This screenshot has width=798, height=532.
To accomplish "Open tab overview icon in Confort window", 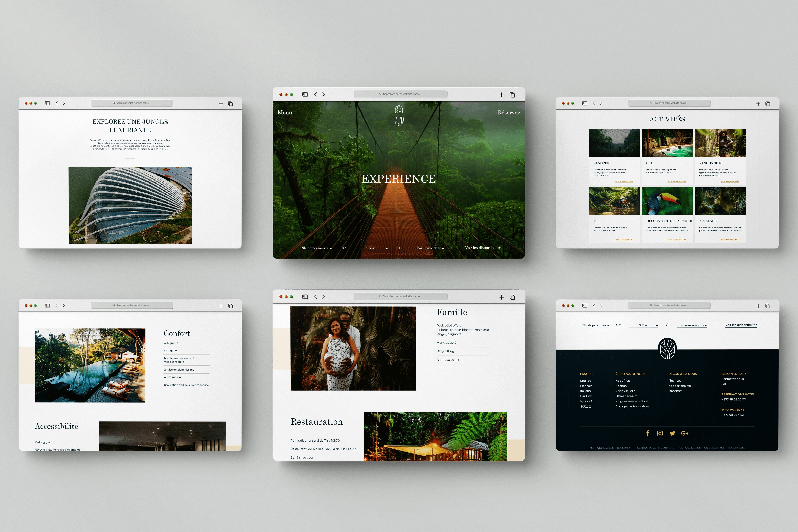I will point(230,306).
